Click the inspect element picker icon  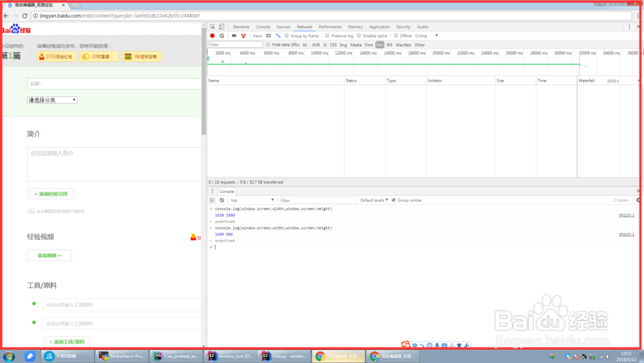tap(213, 26)
